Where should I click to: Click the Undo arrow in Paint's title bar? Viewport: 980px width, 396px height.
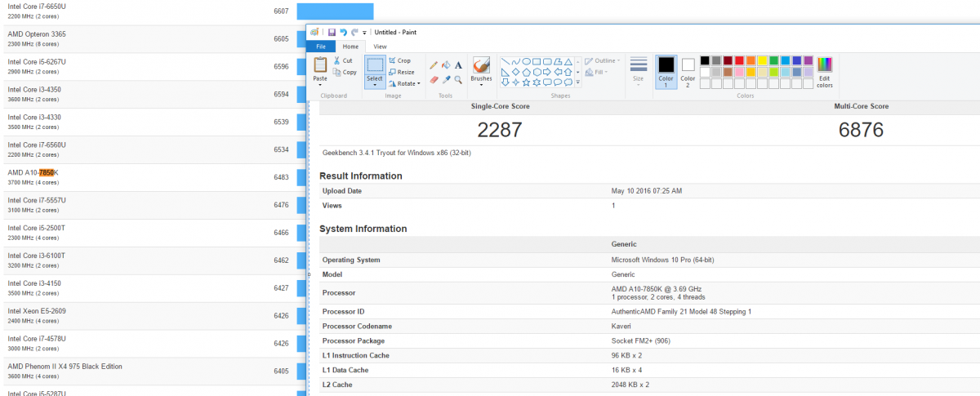click(343, 32)
